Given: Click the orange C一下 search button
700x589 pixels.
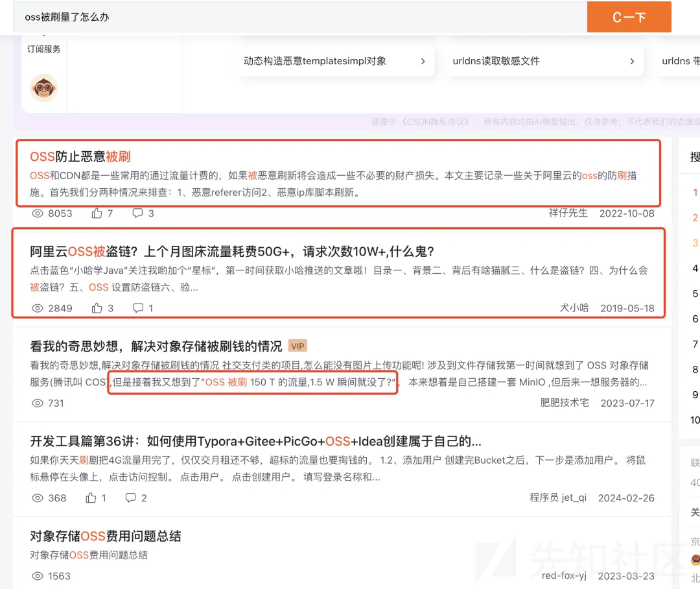Looking at the screenshot, I should [x=629, y=17].
